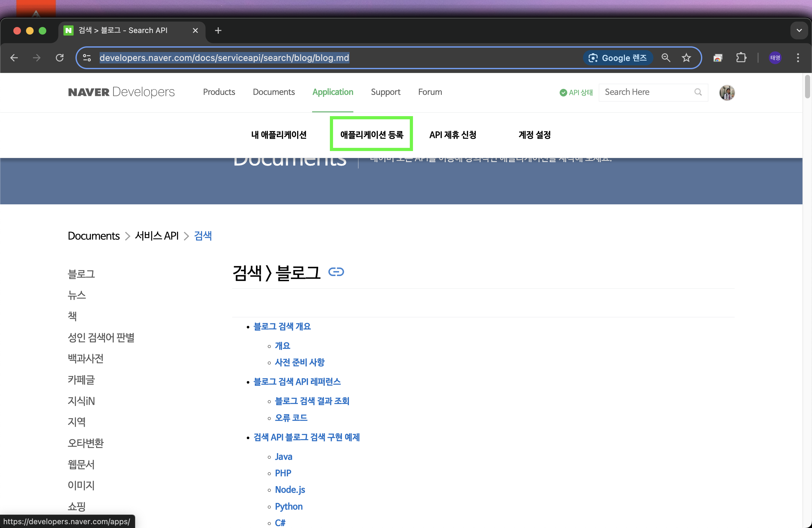Open a new tab with the plus icon

(218, 30)
